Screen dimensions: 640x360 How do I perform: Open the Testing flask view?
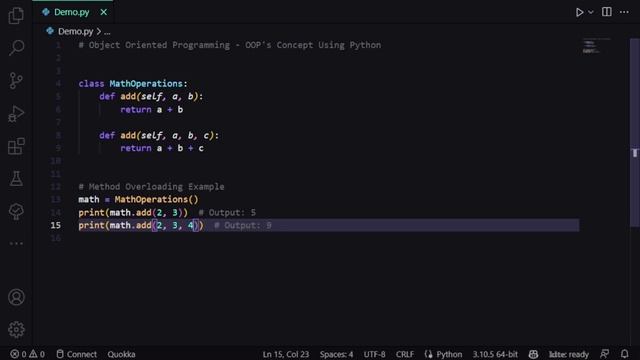coord(16,179)
